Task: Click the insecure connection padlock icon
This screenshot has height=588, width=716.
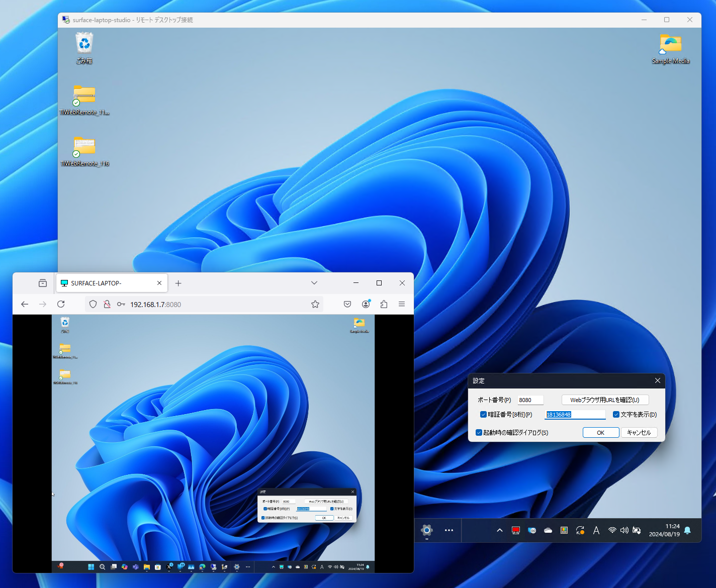Action: [107, 304]
